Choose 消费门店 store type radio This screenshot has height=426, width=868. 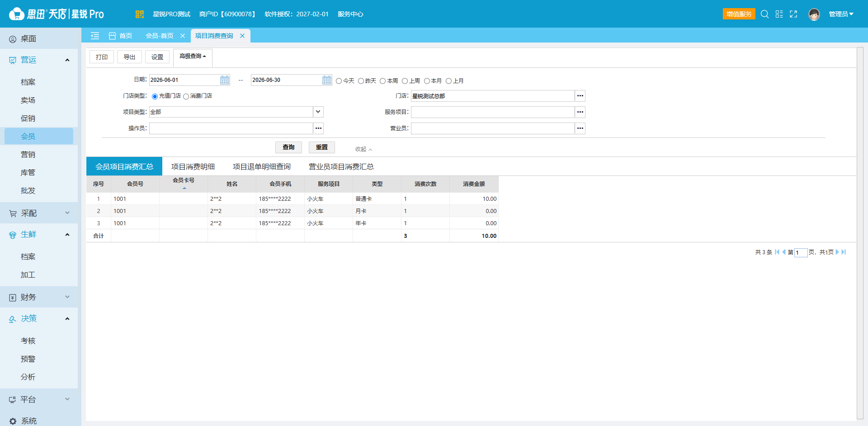click(x=186, y=96)
